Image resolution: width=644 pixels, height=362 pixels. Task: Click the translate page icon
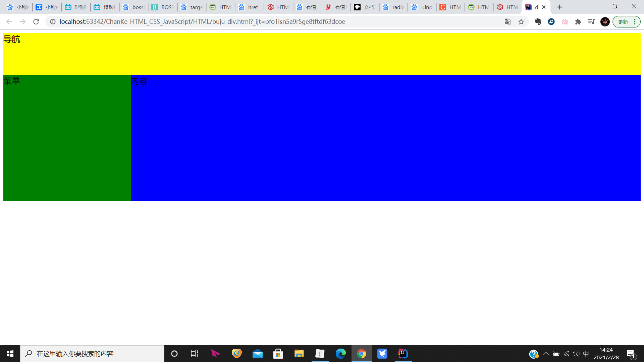click(507, 22)
